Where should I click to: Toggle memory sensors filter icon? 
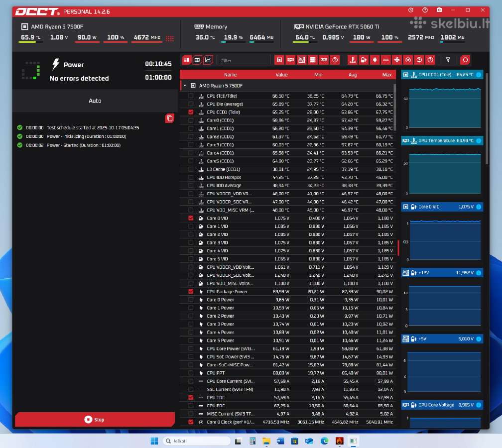pos(324,60)
